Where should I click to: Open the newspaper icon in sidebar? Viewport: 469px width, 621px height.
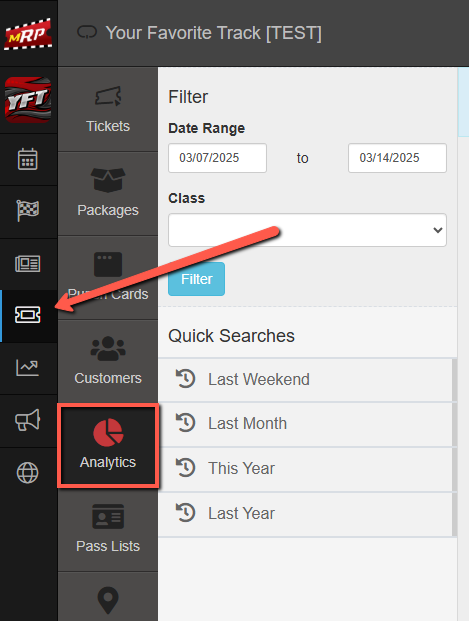click(28, 264)
